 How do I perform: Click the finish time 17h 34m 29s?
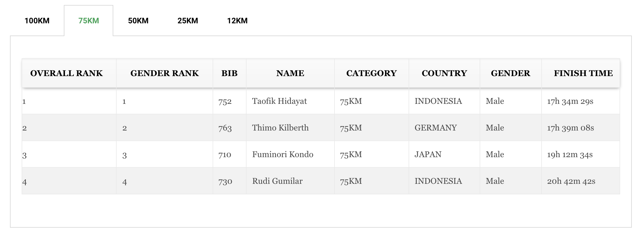(x=570, y=101)
